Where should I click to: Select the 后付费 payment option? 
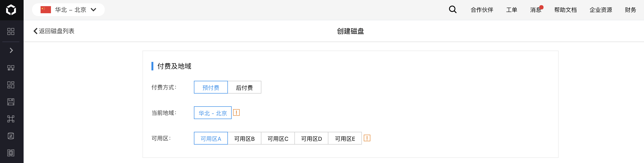click(244, 87)
